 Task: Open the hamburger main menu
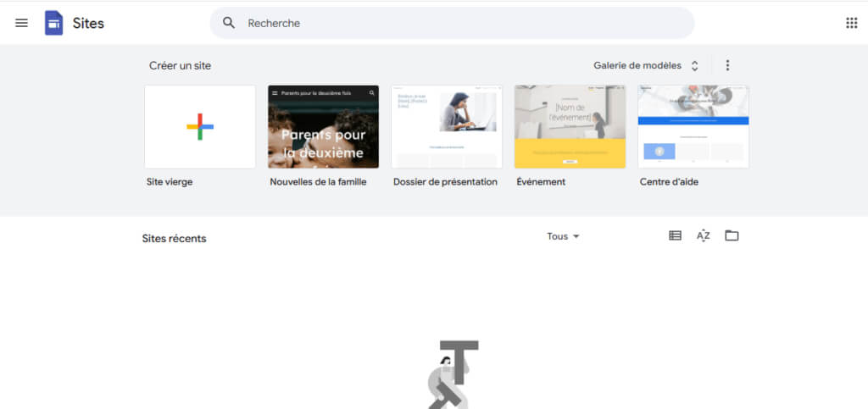coord(21,23)
